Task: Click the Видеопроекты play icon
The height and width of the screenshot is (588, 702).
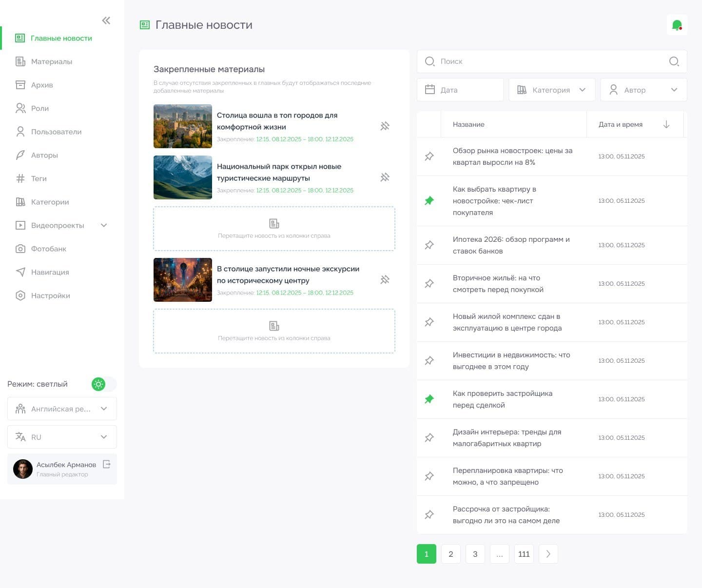Action: 20,225
